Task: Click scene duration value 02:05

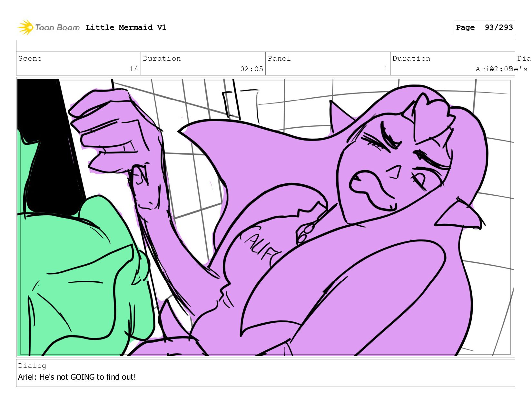Action: click(x=251, y=69)
